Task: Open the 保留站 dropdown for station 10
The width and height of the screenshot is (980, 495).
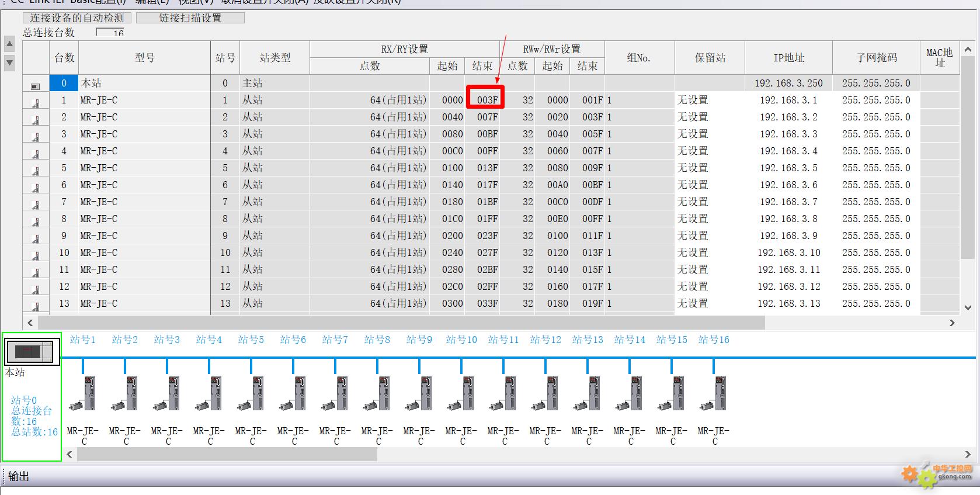Action: click(710, 252)
